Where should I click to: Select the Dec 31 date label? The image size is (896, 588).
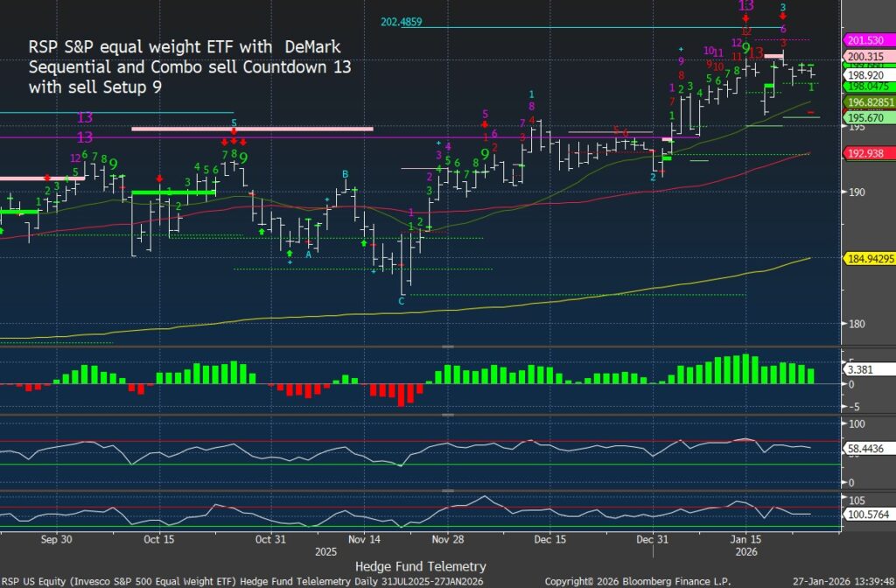(654, 540)
